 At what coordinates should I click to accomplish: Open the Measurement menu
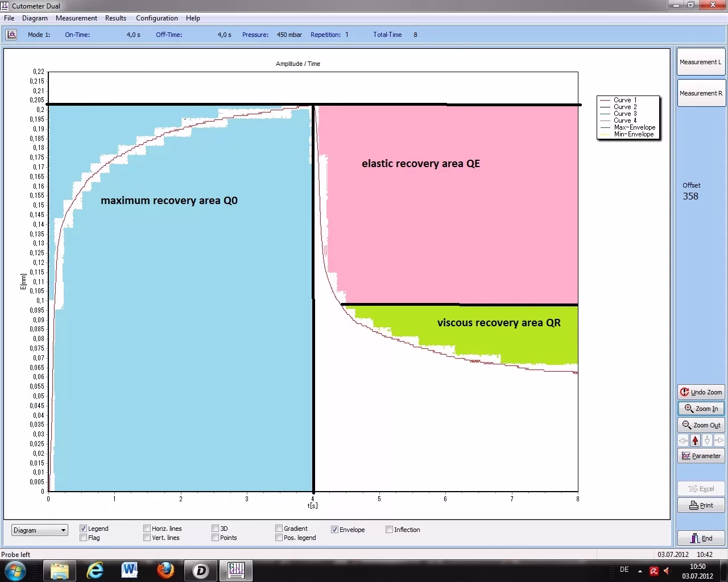coord(76,18)
